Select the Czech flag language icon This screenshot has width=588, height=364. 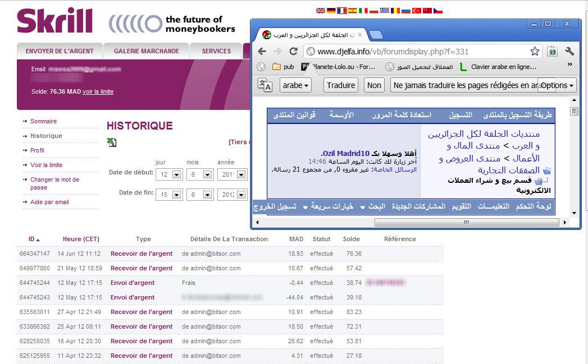[x=438, y=11]
